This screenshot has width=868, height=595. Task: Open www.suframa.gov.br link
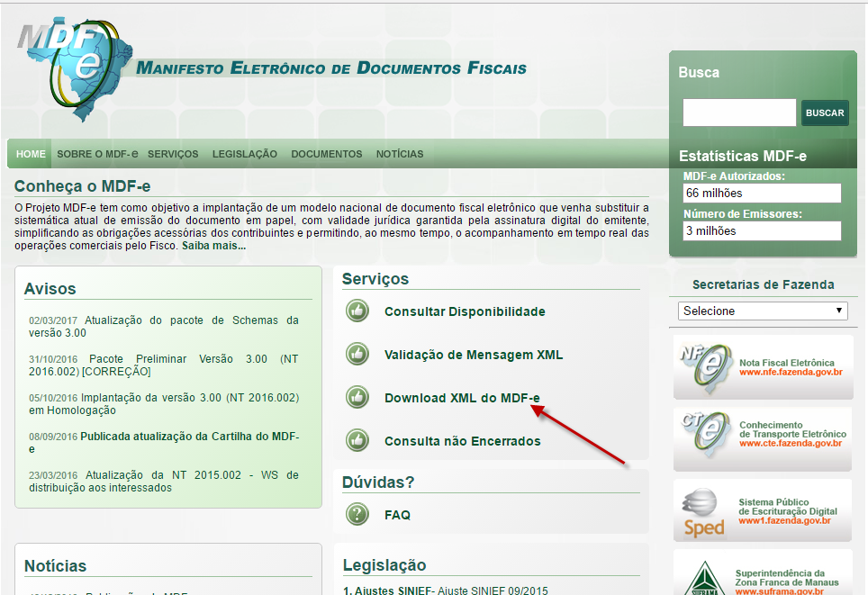pyautogui.click(x=780, y=591)
